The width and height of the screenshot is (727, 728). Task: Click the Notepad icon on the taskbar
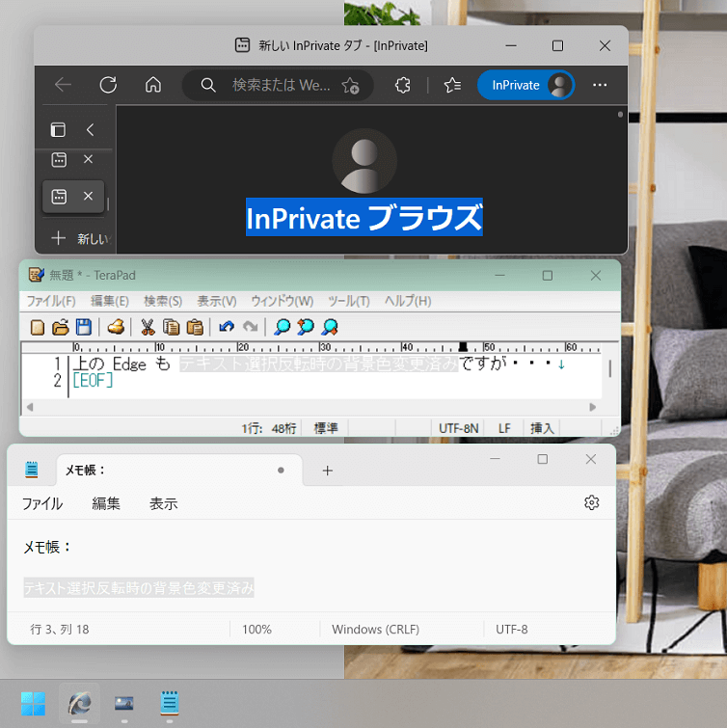coord(170,703)
